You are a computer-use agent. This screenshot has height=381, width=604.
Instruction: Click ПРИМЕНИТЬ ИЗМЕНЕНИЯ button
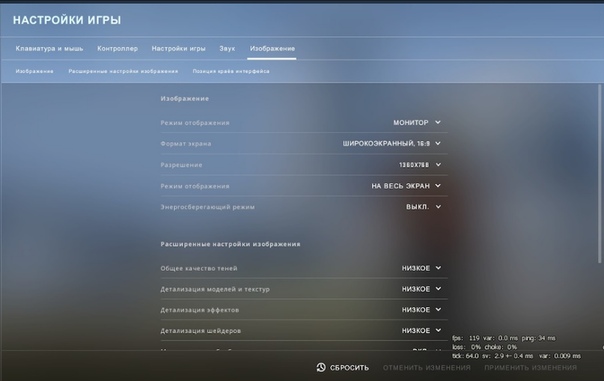click(530, 368)
